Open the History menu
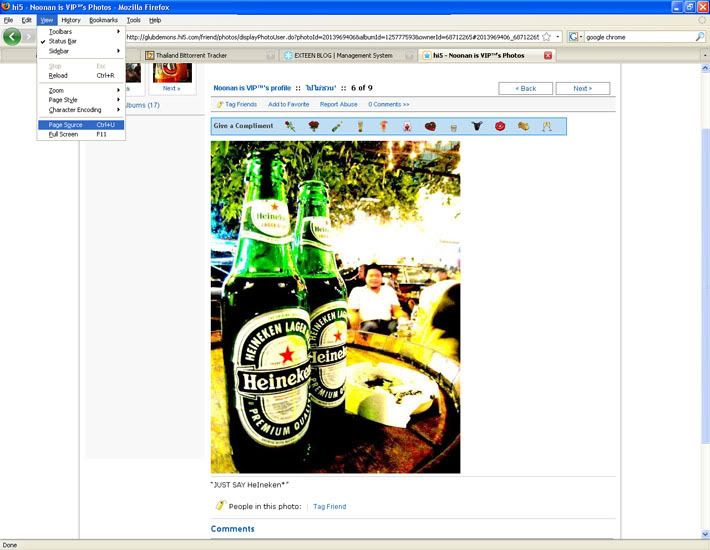Viewport: 710px width, 550px height. 71,20
